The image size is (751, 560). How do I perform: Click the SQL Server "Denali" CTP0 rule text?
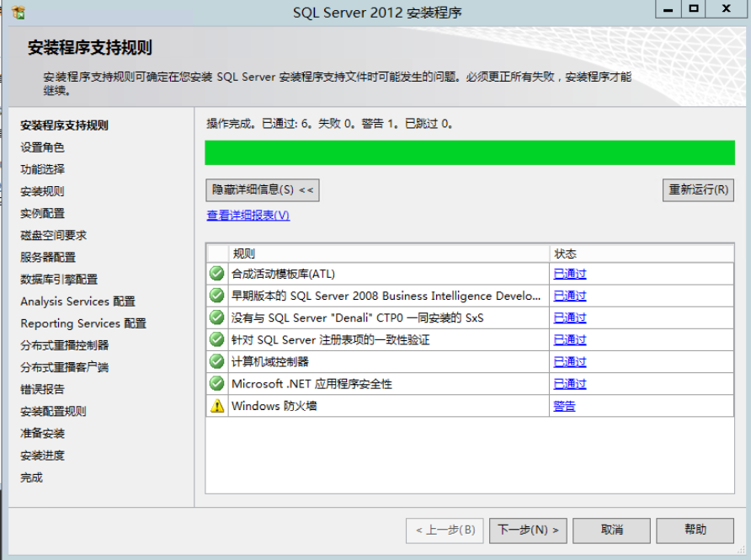click(x=358, y=318)
